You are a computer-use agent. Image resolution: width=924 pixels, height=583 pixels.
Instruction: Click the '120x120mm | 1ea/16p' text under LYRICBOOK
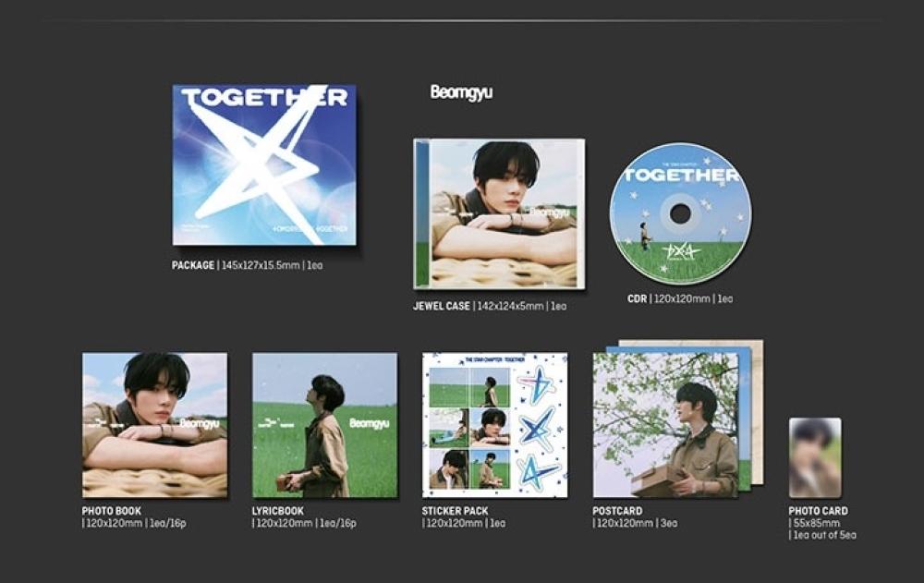(x=305, y=523)
